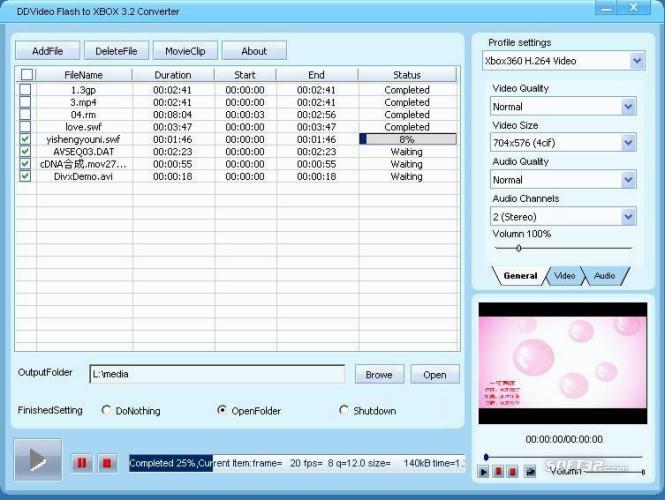
Task: Switch to the Video tab
Action: pyautogui.click(x=564, y=276)
